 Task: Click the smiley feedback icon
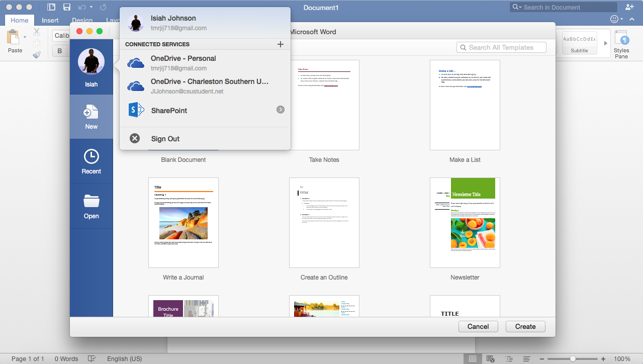point(614,19)
